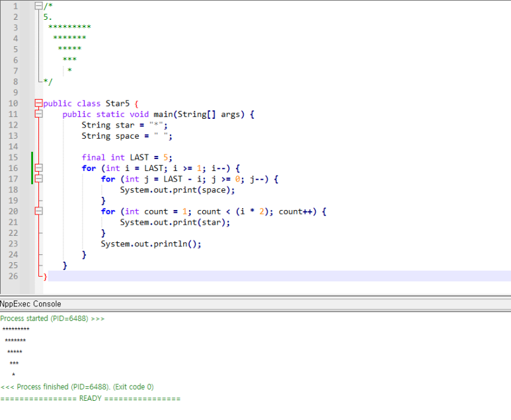Click the System.out.println() statement

point(151,244)
